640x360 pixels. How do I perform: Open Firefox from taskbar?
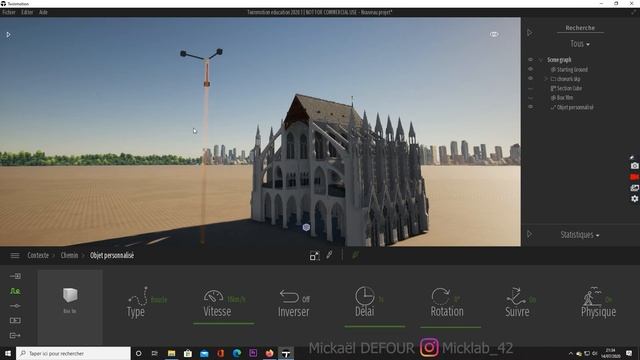[x=269, y=353]
